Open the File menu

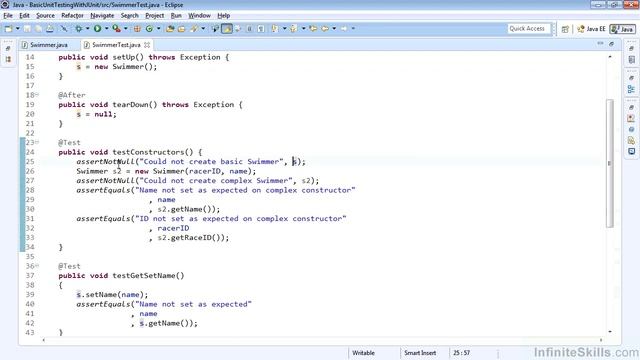click(8, 16)
